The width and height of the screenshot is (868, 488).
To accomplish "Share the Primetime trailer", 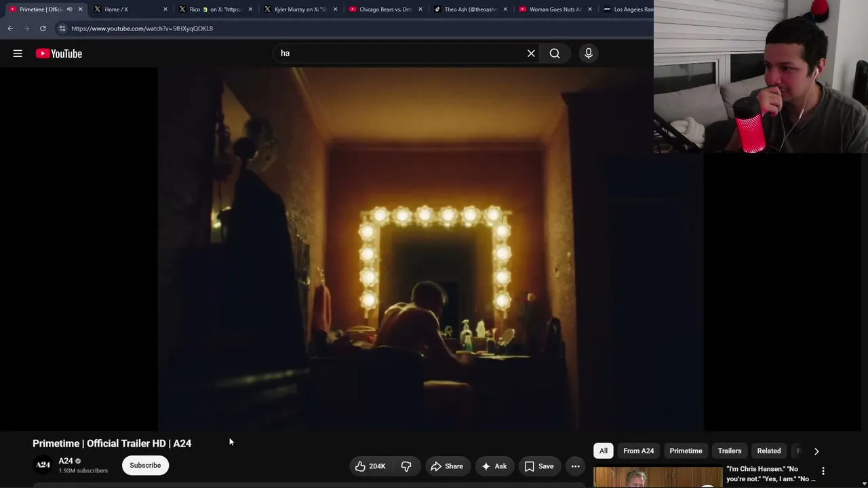I will (447, 466).
